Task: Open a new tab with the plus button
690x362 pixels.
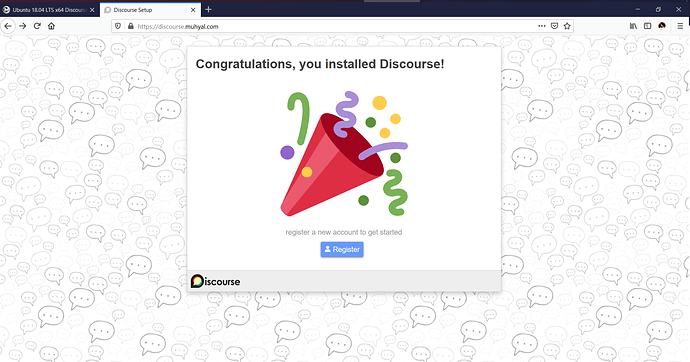Action: point(209,9)
